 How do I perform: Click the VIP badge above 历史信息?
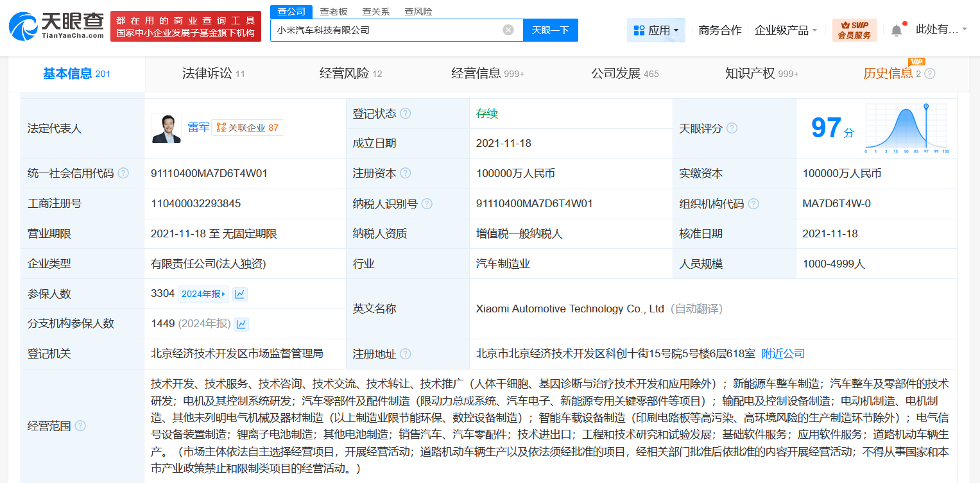916,62
